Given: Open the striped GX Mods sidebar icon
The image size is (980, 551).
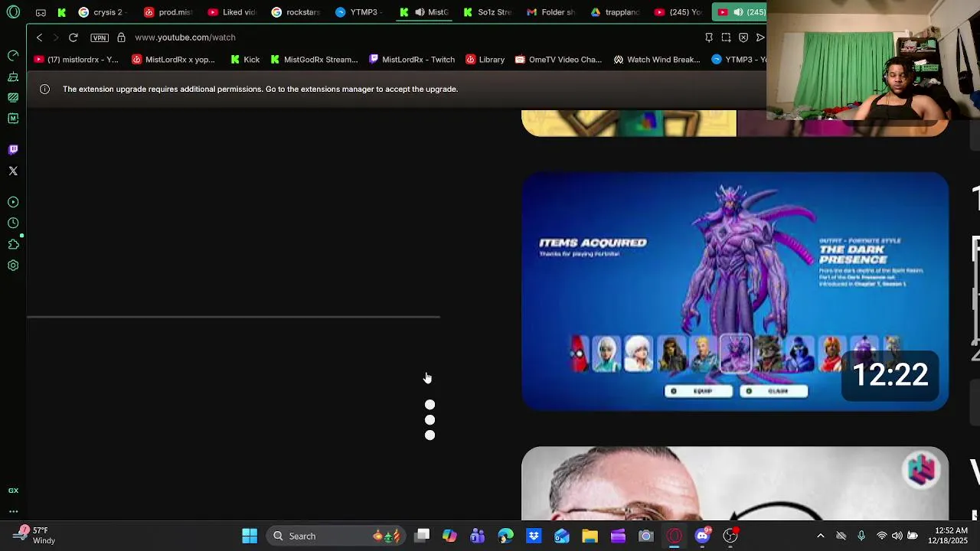Looking at the screenshot, I should 13,97.
